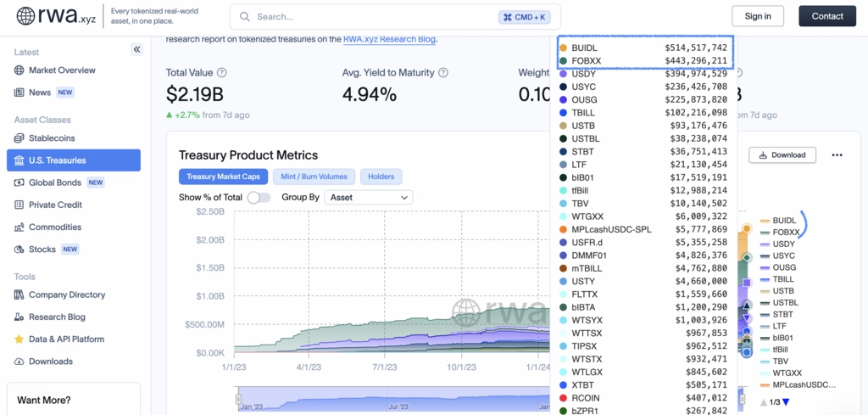Click the USDY purple dot in tooltip
This screenshot has width=868, height=415.
click(x=563, y=74)
